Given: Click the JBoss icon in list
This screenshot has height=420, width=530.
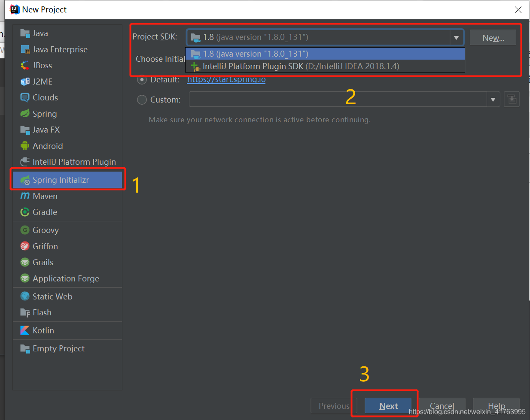Looking at the screenshot, I should click(x=25, y=65).
